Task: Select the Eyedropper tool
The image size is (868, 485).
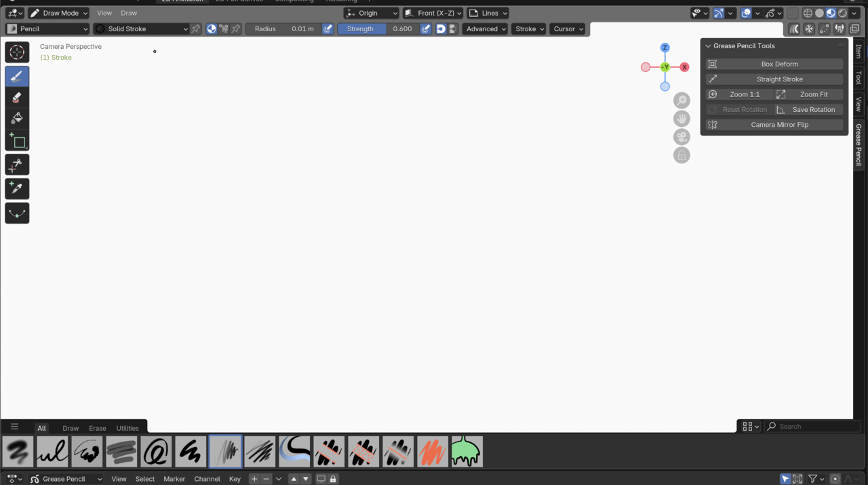Action: (17, 189)
